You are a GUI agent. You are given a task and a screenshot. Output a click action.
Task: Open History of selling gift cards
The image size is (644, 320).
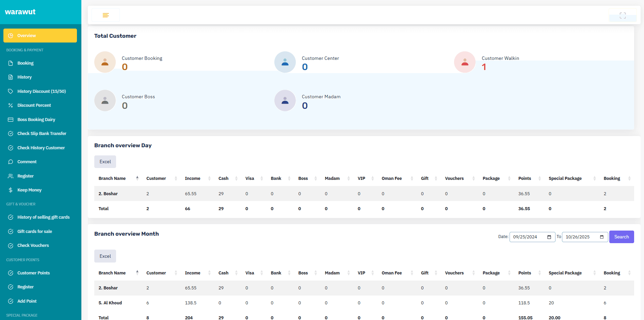(43, 217)
